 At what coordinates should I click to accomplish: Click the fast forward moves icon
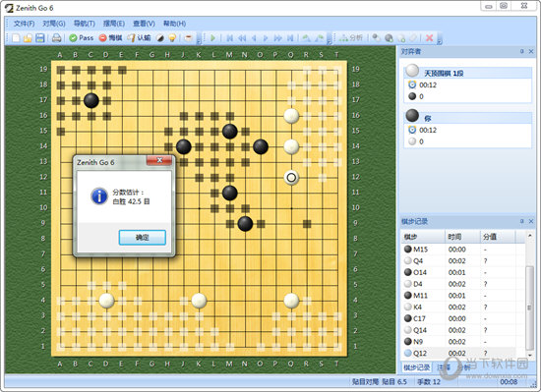pyautogui.click(x=277, y=38)
